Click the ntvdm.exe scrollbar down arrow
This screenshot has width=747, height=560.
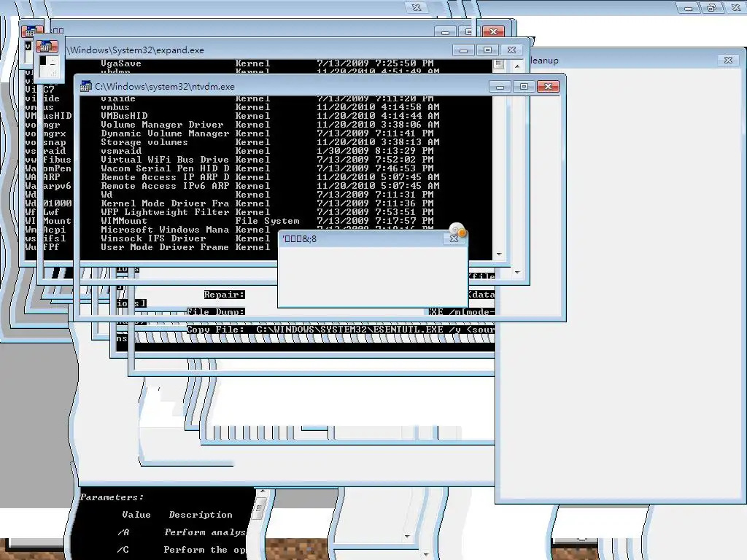pos(499,254)
